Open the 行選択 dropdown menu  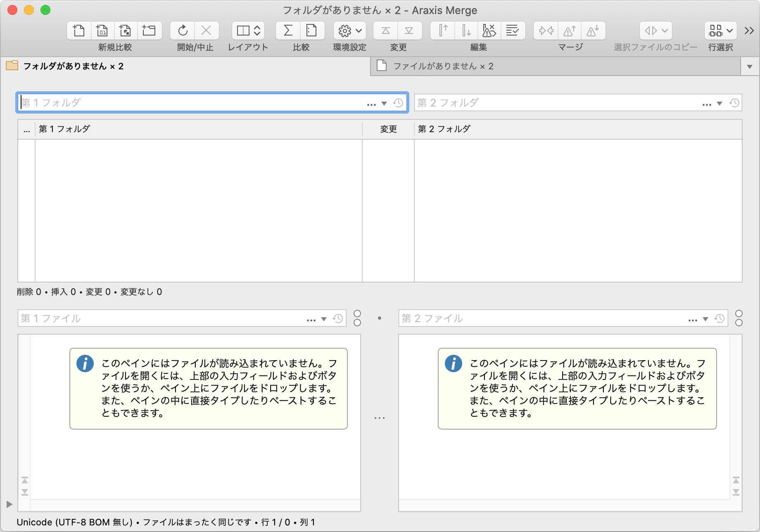point(721,31)
